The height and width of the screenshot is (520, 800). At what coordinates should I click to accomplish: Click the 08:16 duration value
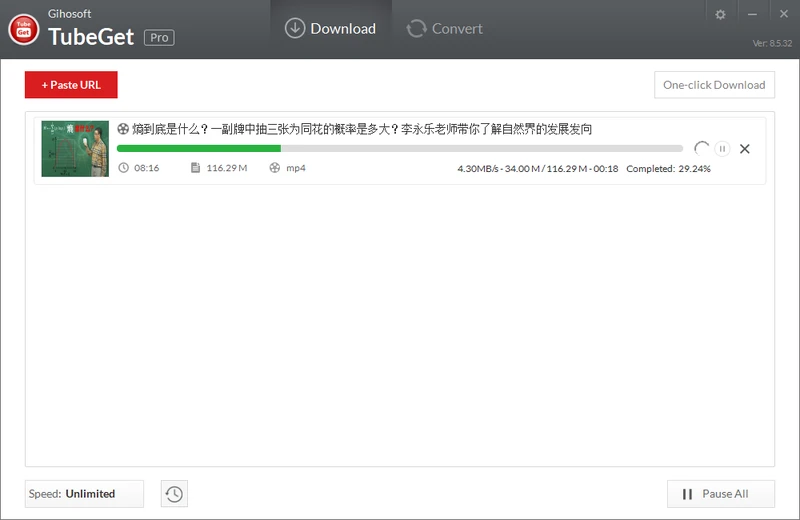coord(146,167)
